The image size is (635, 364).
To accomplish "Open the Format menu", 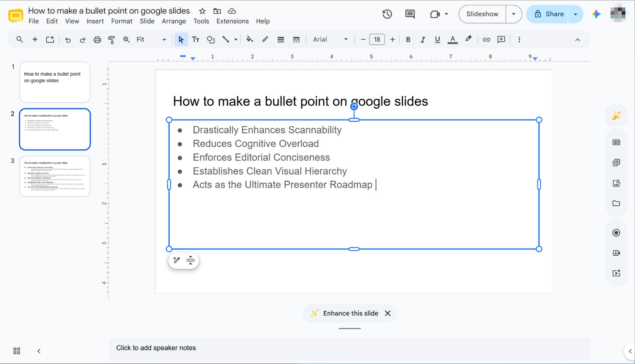I will [x=122, y=21].
